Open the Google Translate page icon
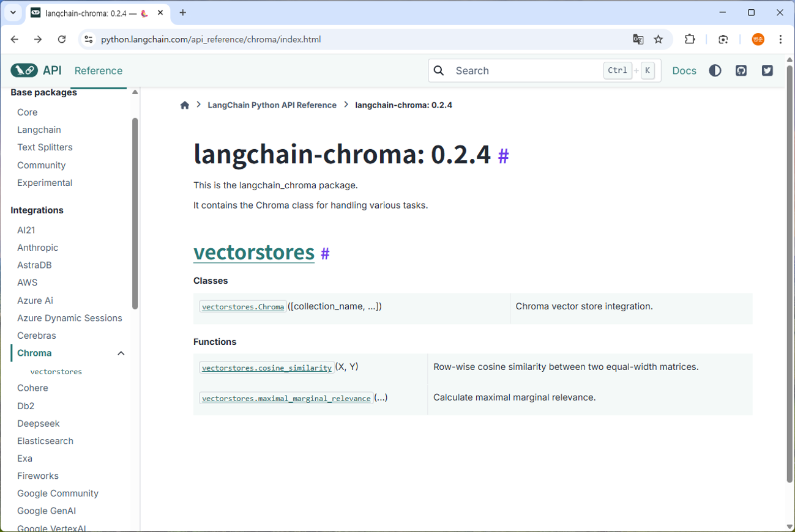Screen dimensions: 795x532 click(638, 39)
